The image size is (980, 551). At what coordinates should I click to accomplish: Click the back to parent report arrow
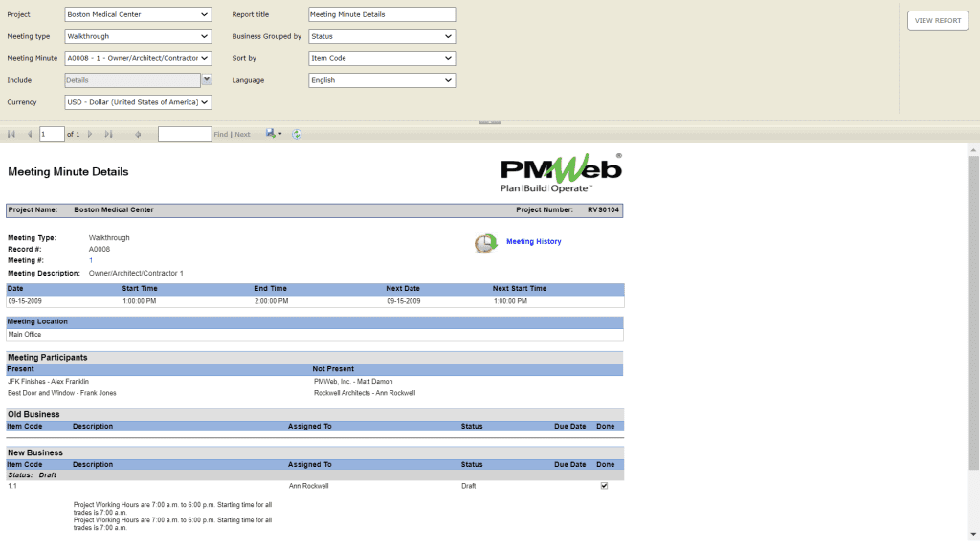tap(138, 134)
